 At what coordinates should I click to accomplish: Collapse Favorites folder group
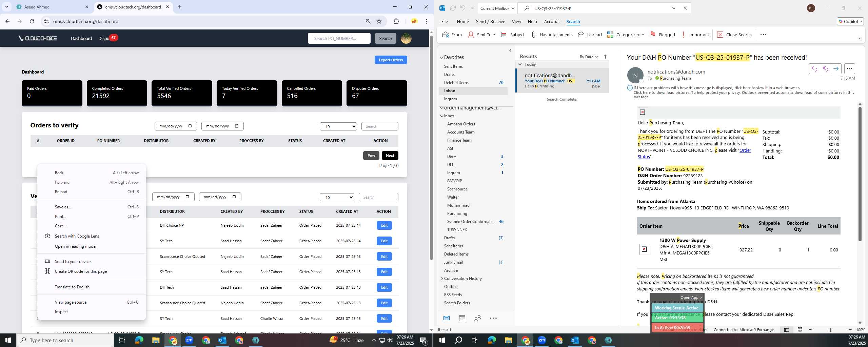click(x=442, y=57)
